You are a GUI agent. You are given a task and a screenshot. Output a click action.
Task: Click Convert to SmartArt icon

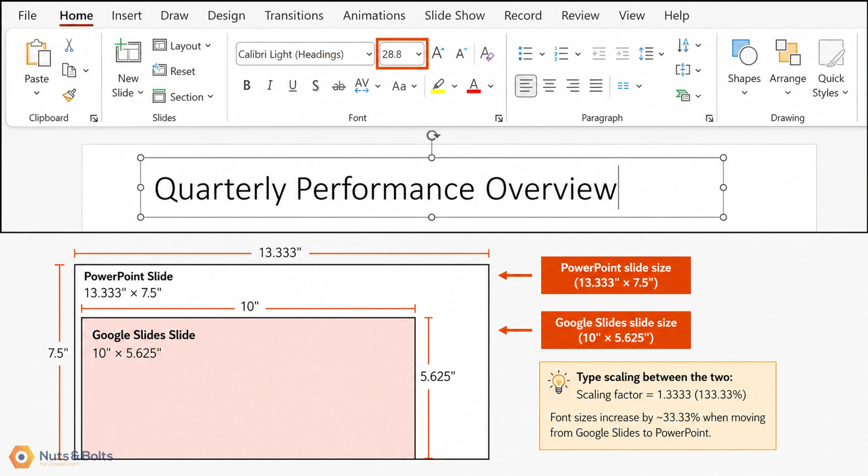pos(683,95)
